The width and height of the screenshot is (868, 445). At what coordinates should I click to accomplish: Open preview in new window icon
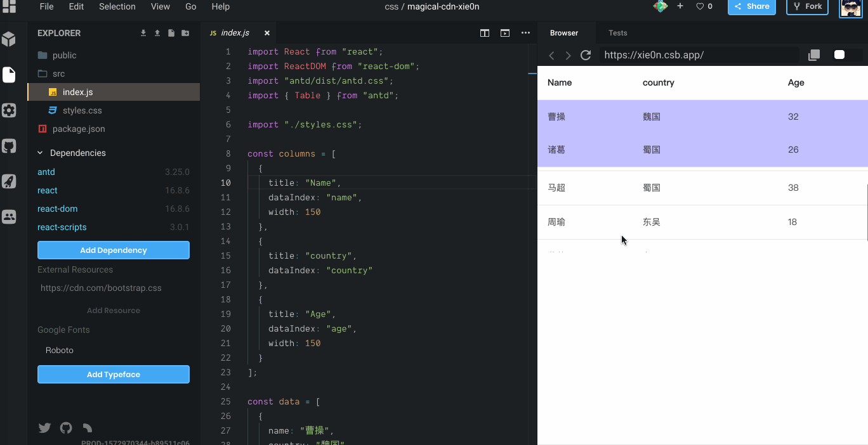point(814,55)
